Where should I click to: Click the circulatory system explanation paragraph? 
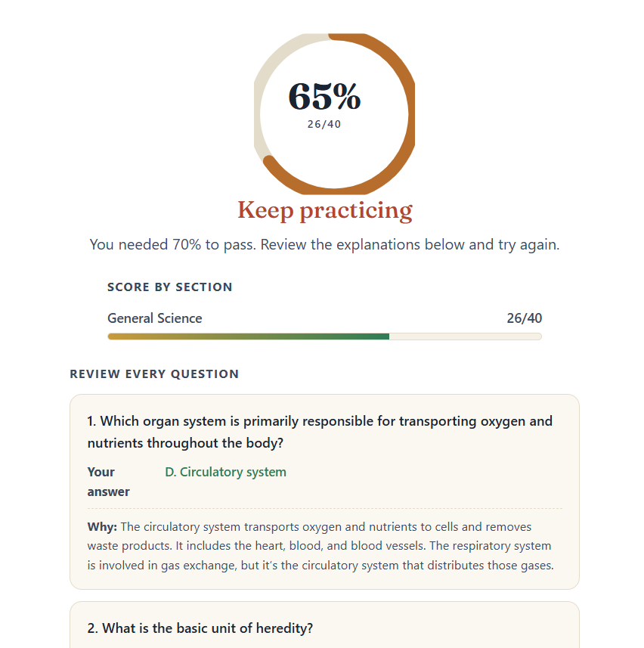pos(320,546)
